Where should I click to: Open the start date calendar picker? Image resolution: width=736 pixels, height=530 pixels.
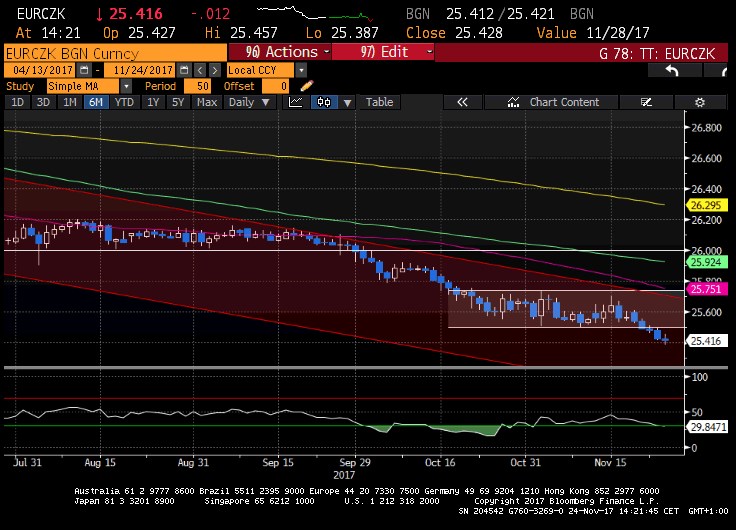click(x=86, y=70)
